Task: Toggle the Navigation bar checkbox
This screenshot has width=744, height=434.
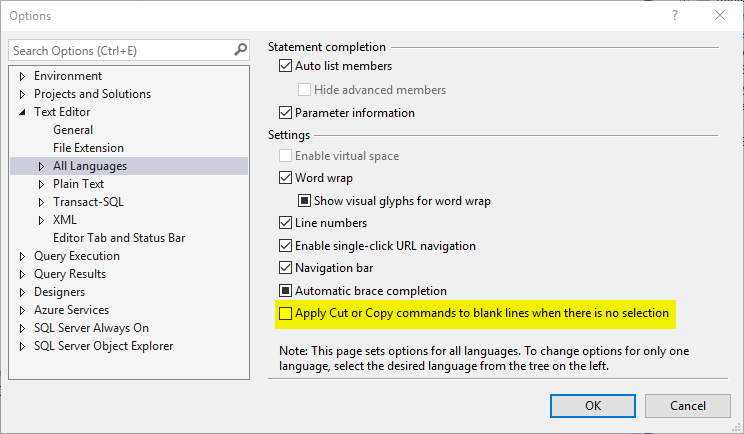Action: pyautogui.click(x=287, y=268)
